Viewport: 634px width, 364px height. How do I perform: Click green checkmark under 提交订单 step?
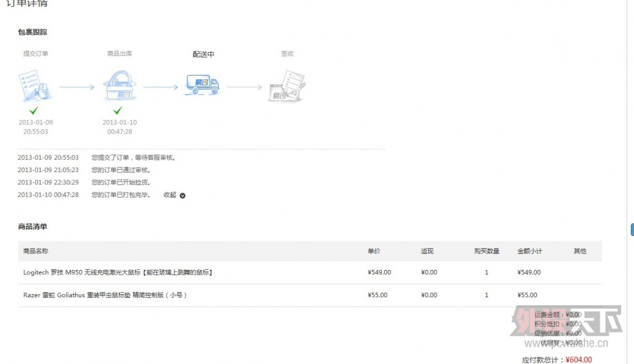(x=34, y=110)
